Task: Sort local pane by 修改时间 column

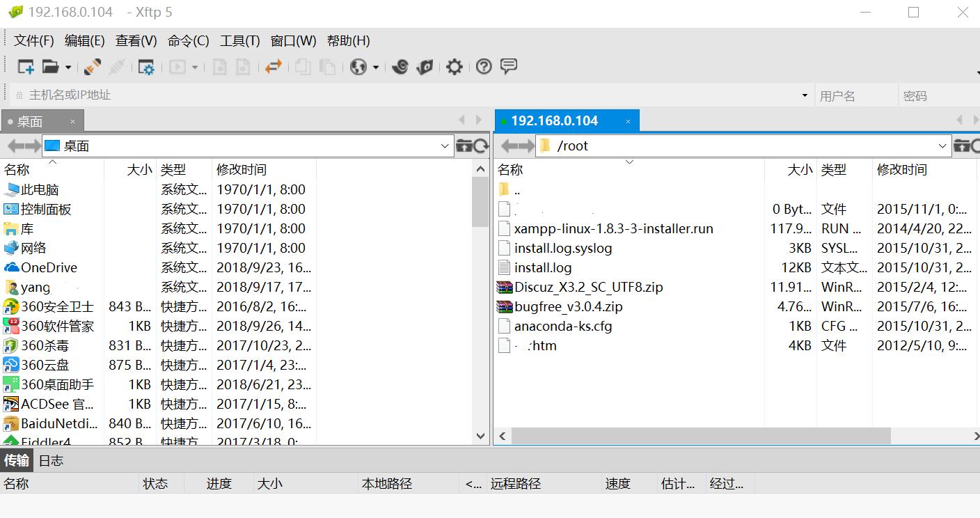Action: click(264, 169)
